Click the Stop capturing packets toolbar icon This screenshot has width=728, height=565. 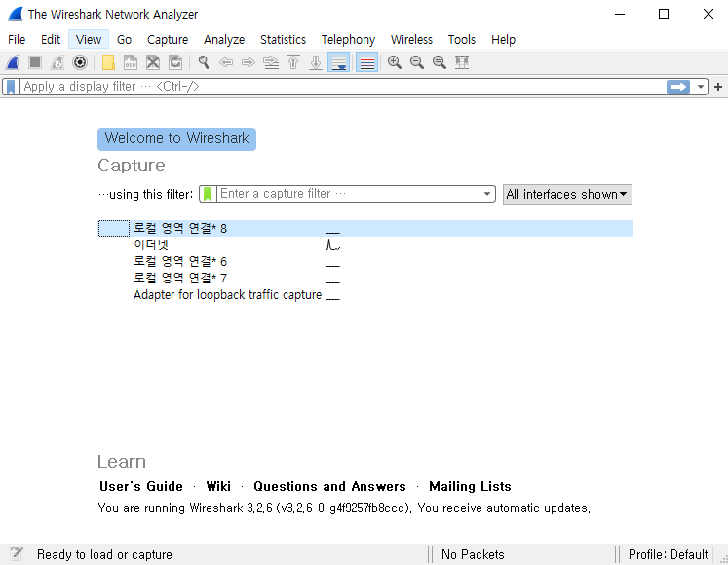coord(35,62)
